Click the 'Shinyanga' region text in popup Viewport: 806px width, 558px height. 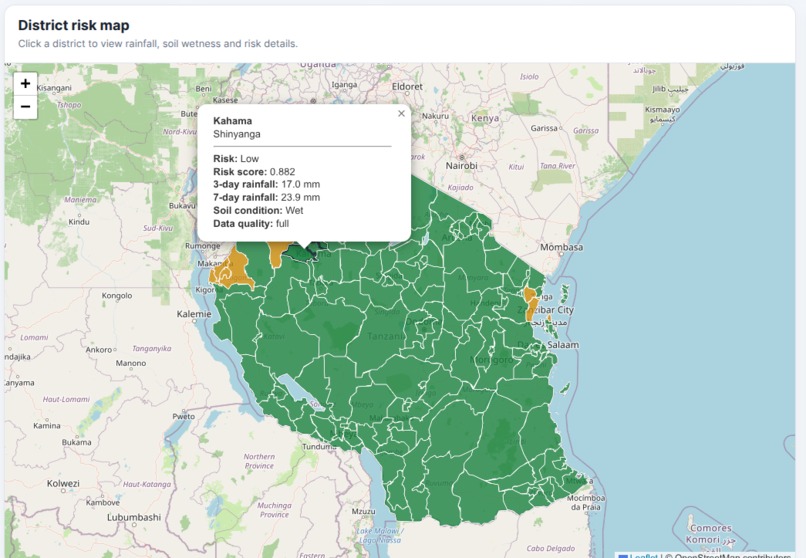tap(236, 134)
